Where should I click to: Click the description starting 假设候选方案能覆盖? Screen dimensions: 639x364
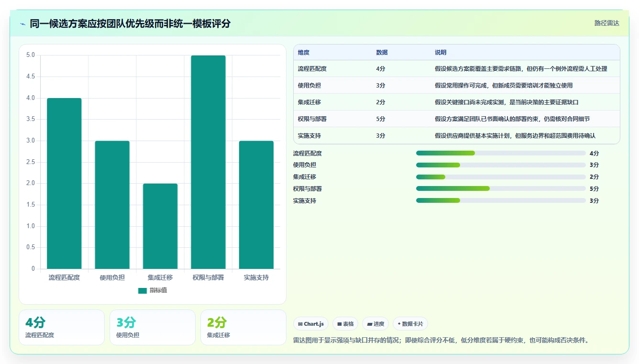click(521, 69)
